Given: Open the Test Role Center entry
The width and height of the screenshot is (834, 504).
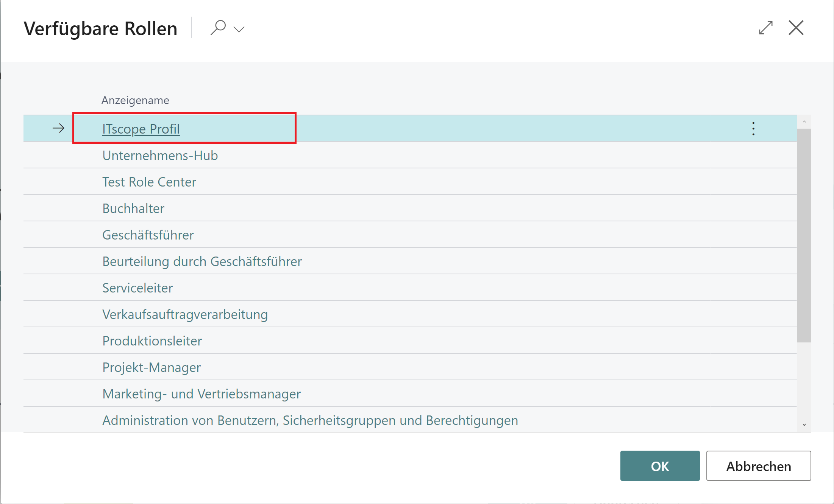Looking at the screenshot, I should point(149,182).
